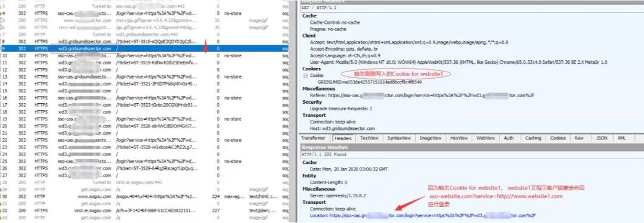
Task: Select session 28 tunnel to vinci.ie.sogou.com:443
Action: click(x=144, y=182)
